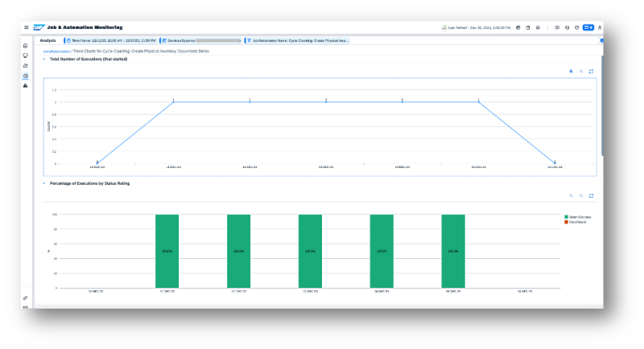Viewport: 644px width, 349px height.
Task: Zoom out on the executions line chart
Action: pos(581,71)
